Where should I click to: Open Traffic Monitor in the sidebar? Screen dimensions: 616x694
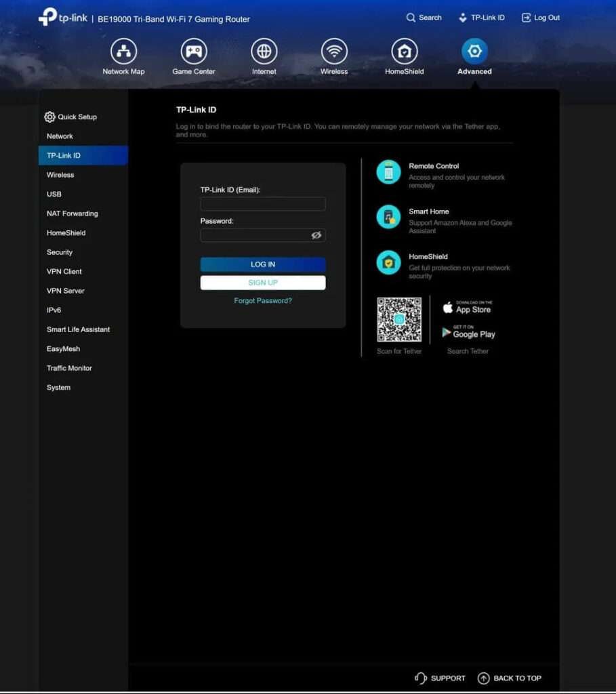[x=83, y=368]
